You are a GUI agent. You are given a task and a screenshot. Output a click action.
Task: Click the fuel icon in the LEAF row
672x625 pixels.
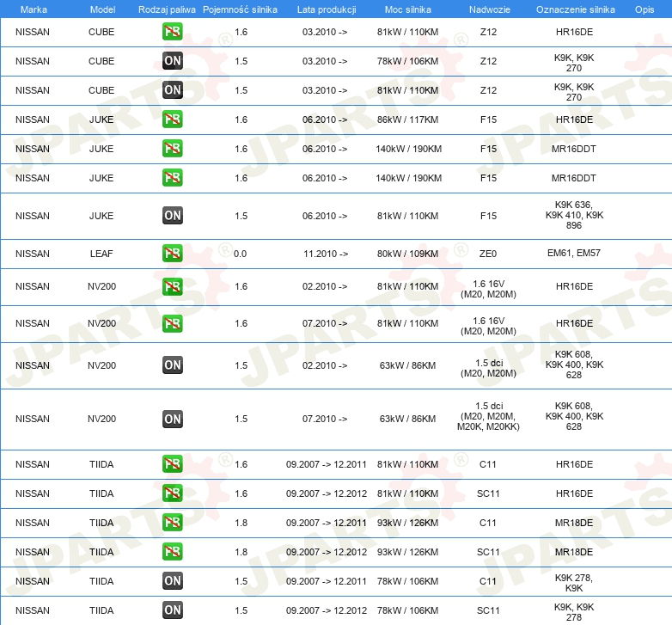click(x=172, y=254)
